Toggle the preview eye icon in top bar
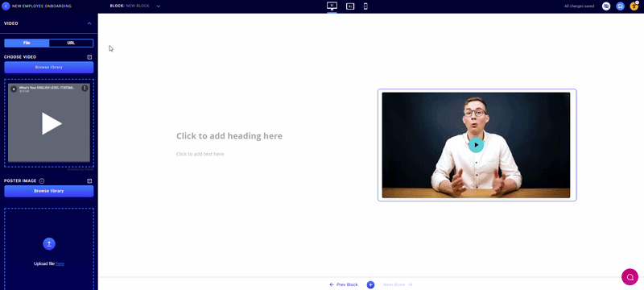Screen dimensions: 644x290 (x=606, y=6)
